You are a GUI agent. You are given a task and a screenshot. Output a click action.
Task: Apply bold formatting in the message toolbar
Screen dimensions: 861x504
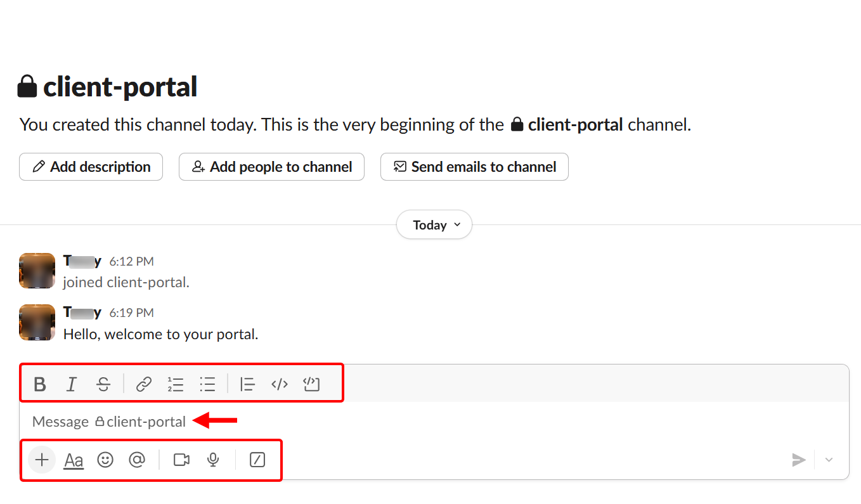coord(40,384)
